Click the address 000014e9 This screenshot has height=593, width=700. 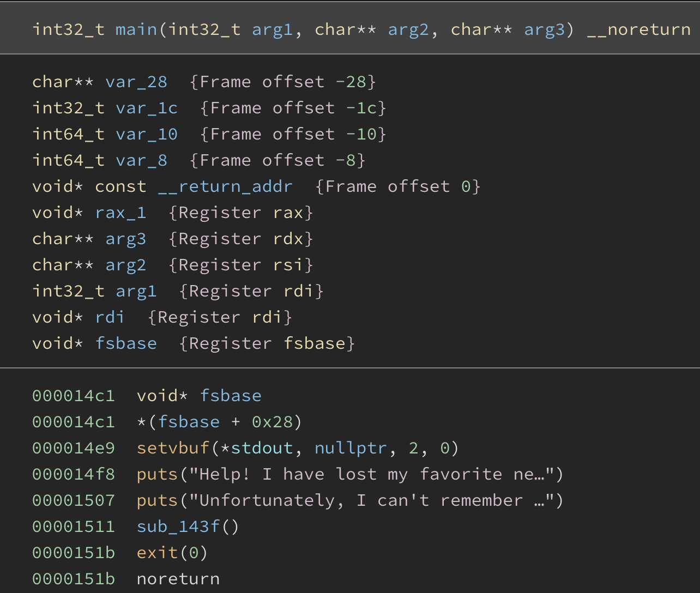click(x=74, y=448)
